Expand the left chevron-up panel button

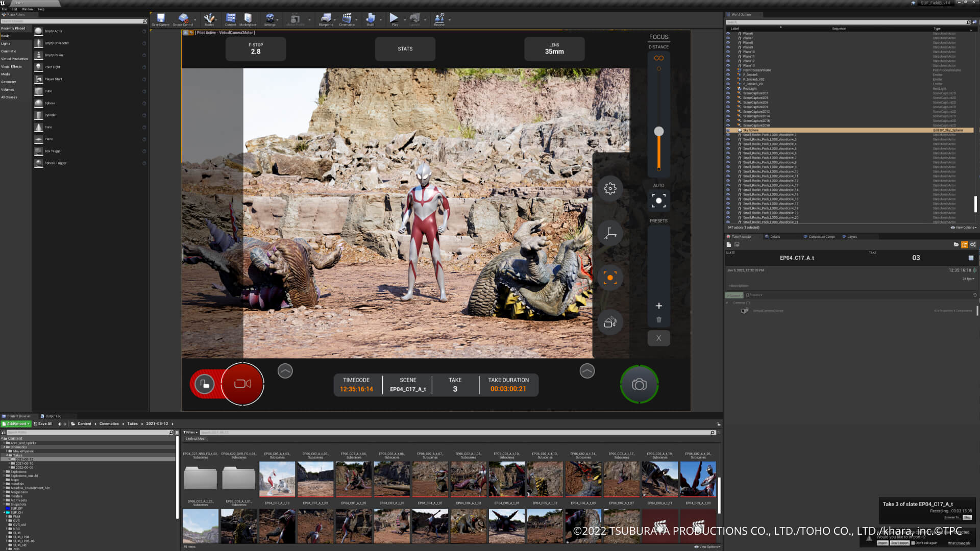pos(285,371)
